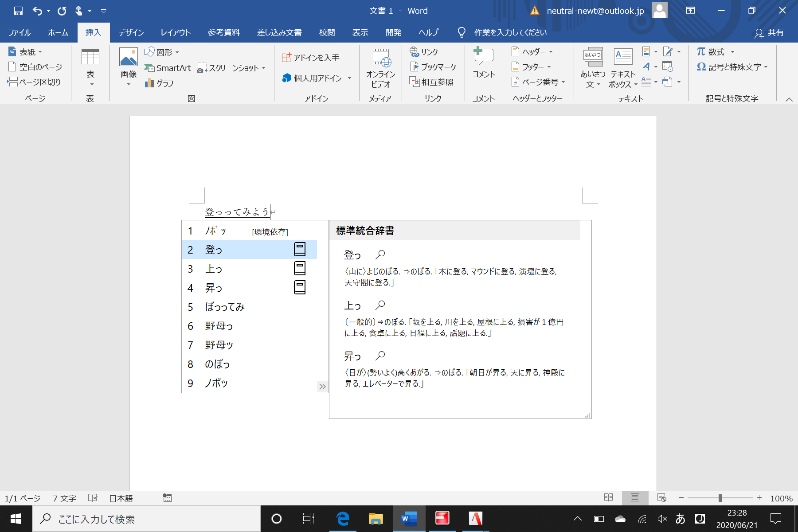Screen dimensions: 798x532
Task: Click the 作業を入力してください search box
Action: 510,32
